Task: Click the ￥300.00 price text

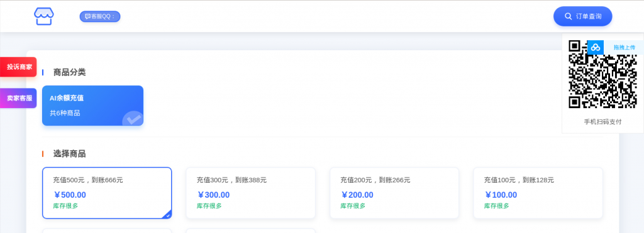Action: (214, 195)
